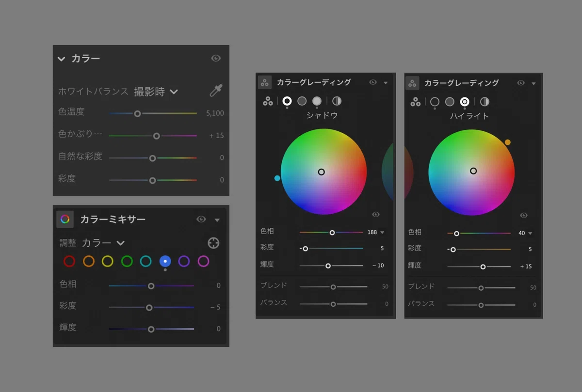Select the magenta color circle in mixer
This screenshot has height=392, width=582.
pyautogui.click(x=203, y=262)
